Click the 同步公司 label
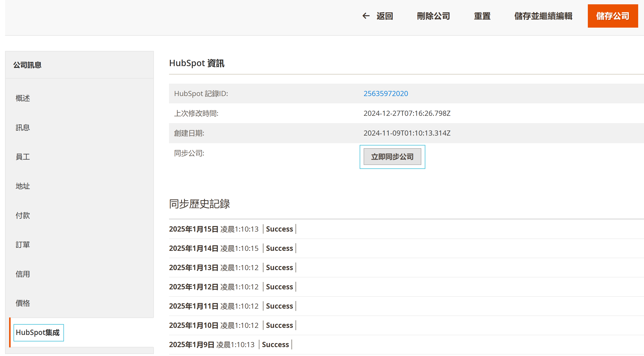Image resolution: width=644 pixels, height=356 pixels. (x=189, y=153)
